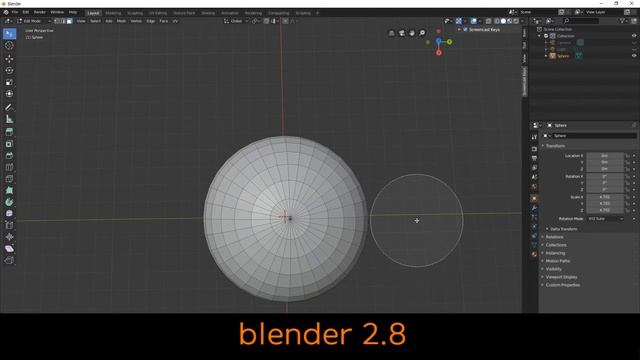Expand the Viewport Display panel
The height and width of the screenshot is (360, 640).
pos(561,277)
